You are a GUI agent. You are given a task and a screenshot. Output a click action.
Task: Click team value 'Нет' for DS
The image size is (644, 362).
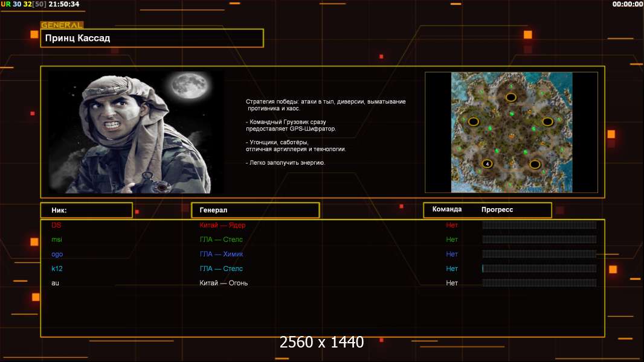pos(452,225)
